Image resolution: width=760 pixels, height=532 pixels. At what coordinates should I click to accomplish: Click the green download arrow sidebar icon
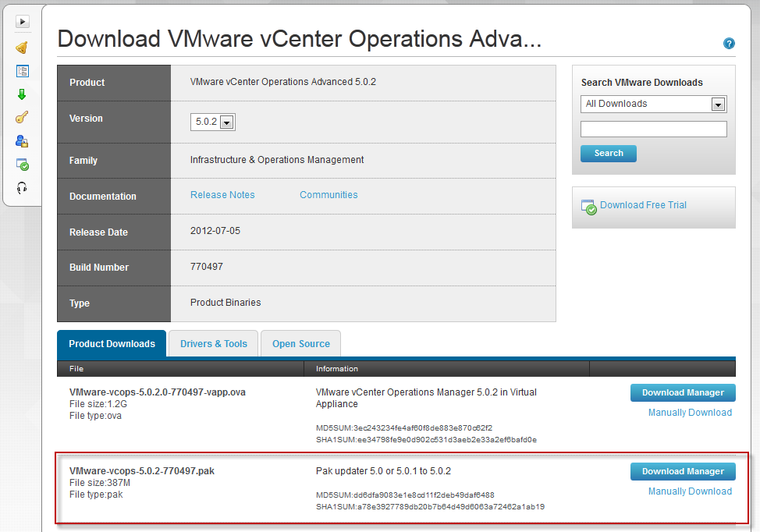pos(22,94)
